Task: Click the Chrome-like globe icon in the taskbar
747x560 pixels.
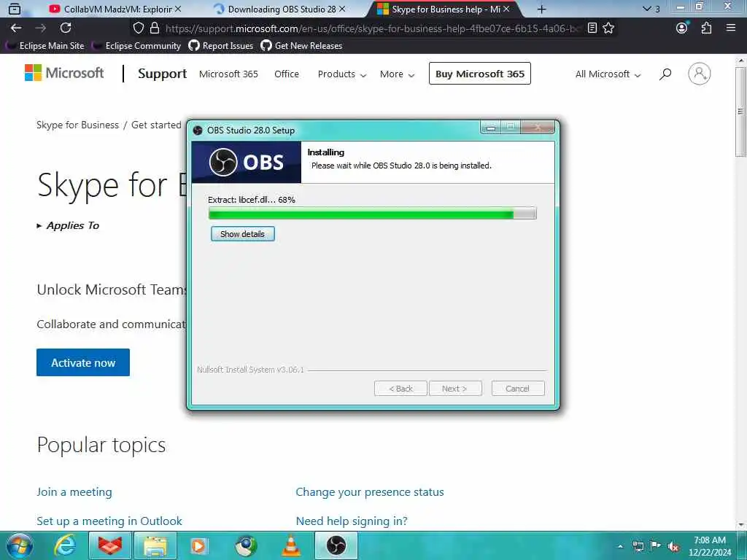Action: tap(246, 545)
